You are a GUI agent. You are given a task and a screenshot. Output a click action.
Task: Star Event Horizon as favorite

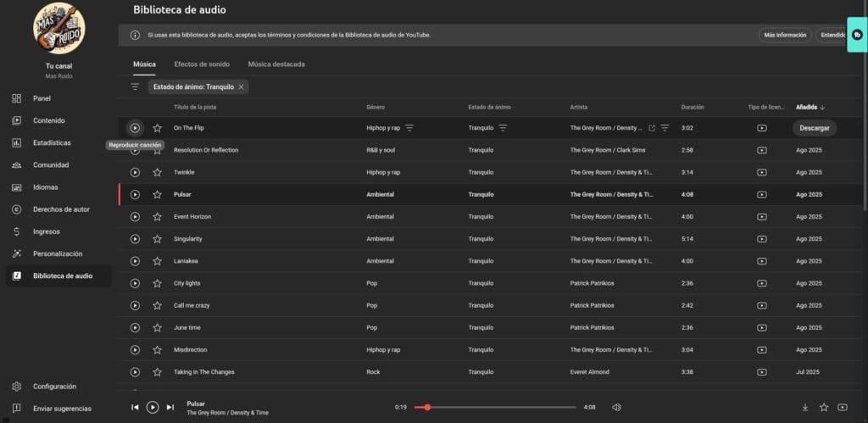157,216
